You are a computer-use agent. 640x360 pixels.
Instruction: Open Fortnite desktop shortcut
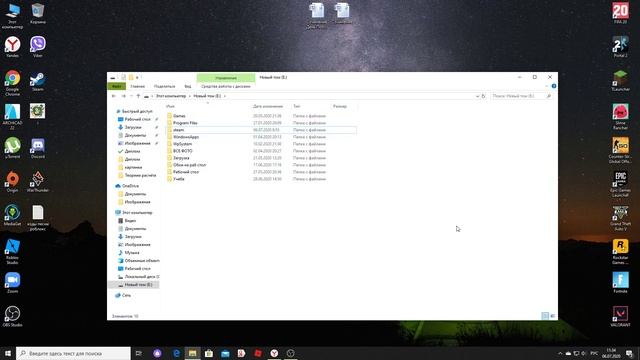coord(620,282)
